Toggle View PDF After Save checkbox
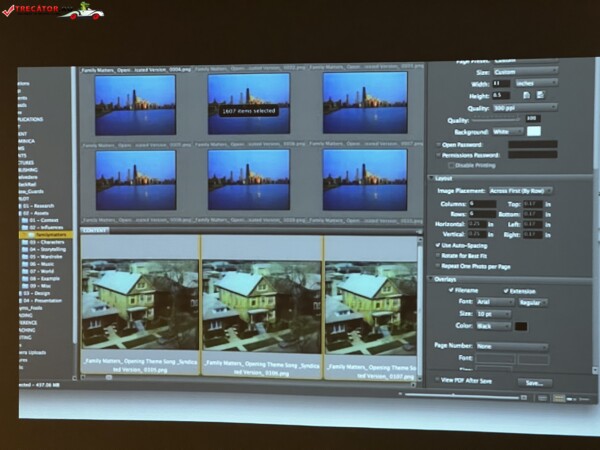The image size is (600, 450). (436, 380)
